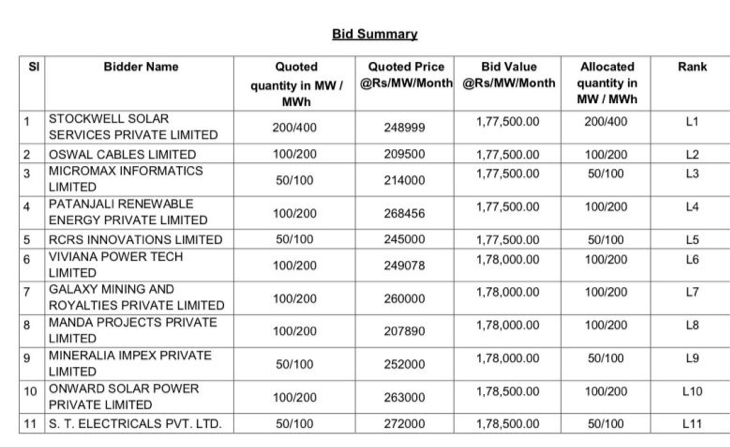Click RCRS Innovations Limited bidder name
The height and width of the screenshot is (447, 730).
pyautogui.click(x=136, y=240)
